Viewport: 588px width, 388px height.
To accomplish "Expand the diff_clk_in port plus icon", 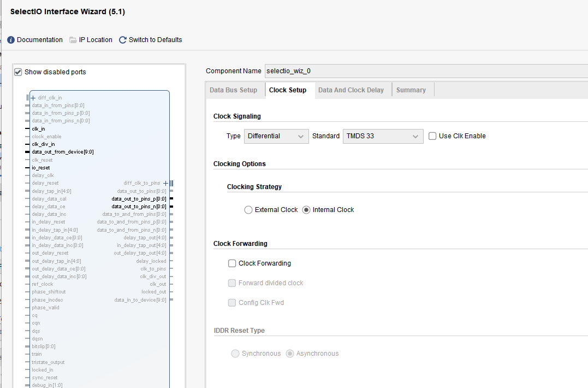I will (33, 98).
